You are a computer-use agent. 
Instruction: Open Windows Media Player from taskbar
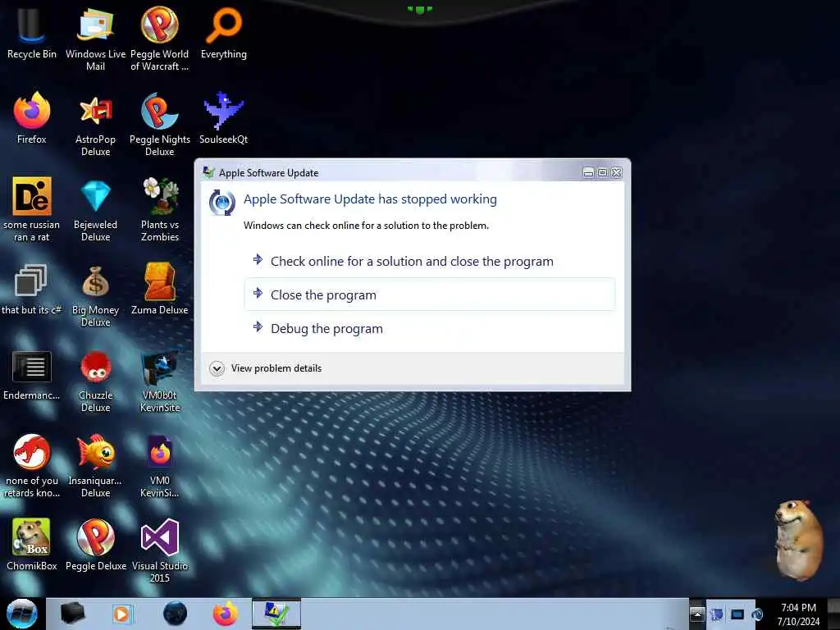(122, 614)
